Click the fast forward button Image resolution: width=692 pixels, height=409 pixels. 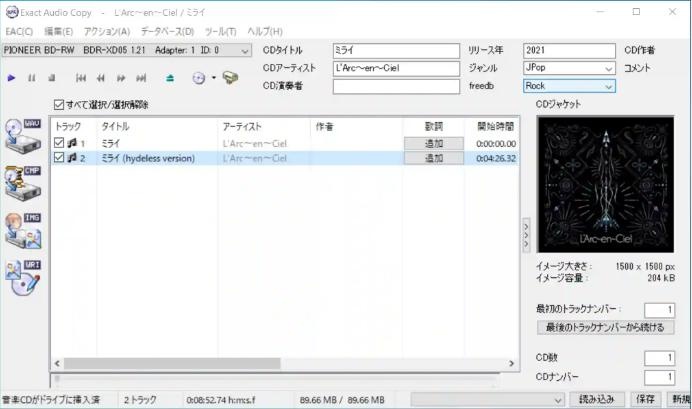(120, 78)
